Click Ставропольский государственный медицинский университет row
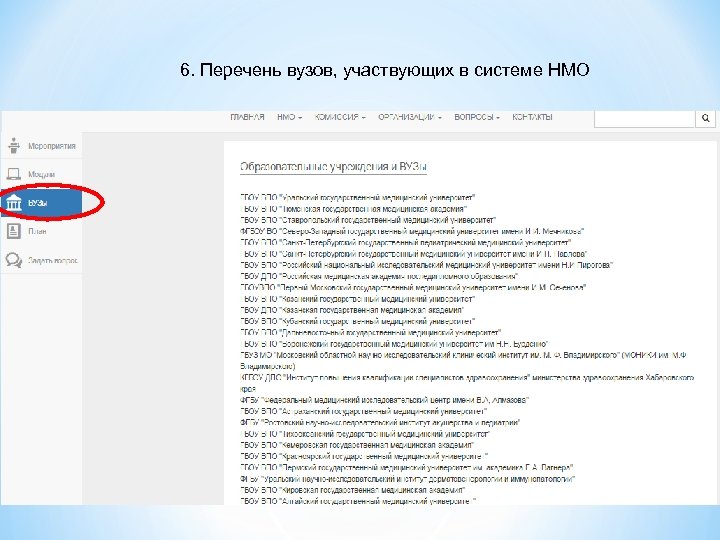 tap(368, 220)
